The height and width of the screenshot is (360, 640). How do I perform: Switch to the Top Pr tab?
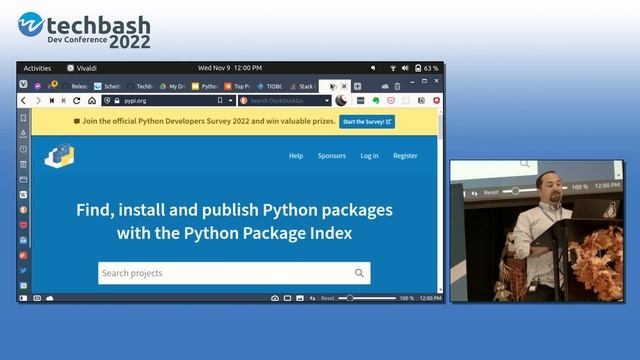point(237,86)
